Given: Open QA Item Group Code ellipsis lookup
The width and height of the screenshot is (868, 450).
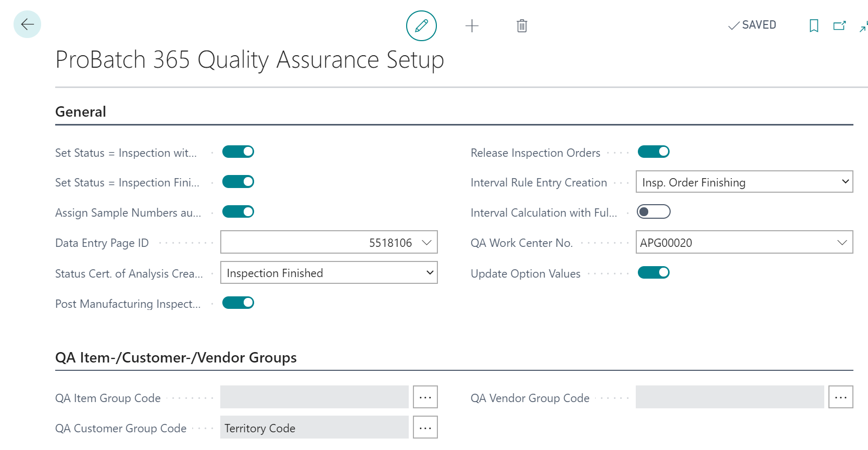Looking at the screenshot, I should pos(425,397).
